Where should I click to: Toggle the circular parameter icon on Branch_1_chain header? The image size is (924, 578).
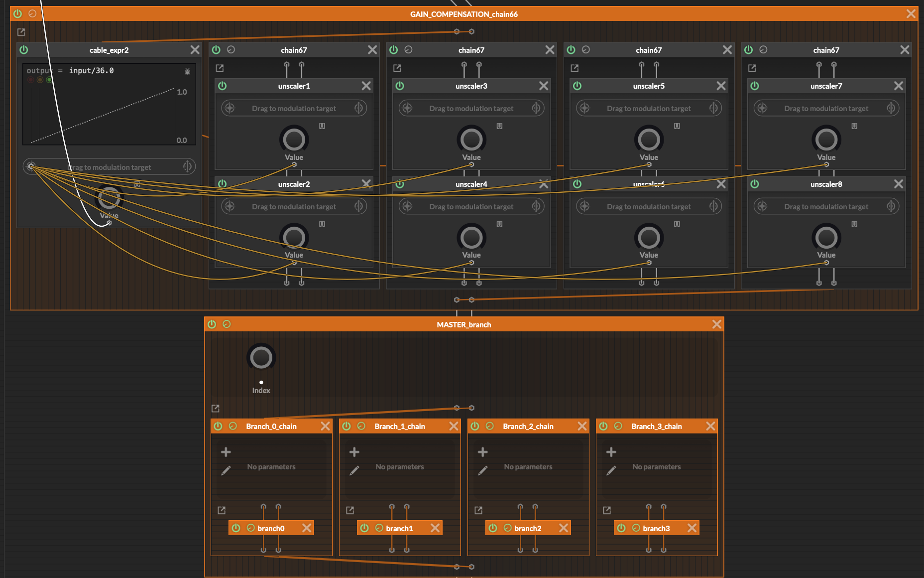pyautogui.click(x=361, y=426)
